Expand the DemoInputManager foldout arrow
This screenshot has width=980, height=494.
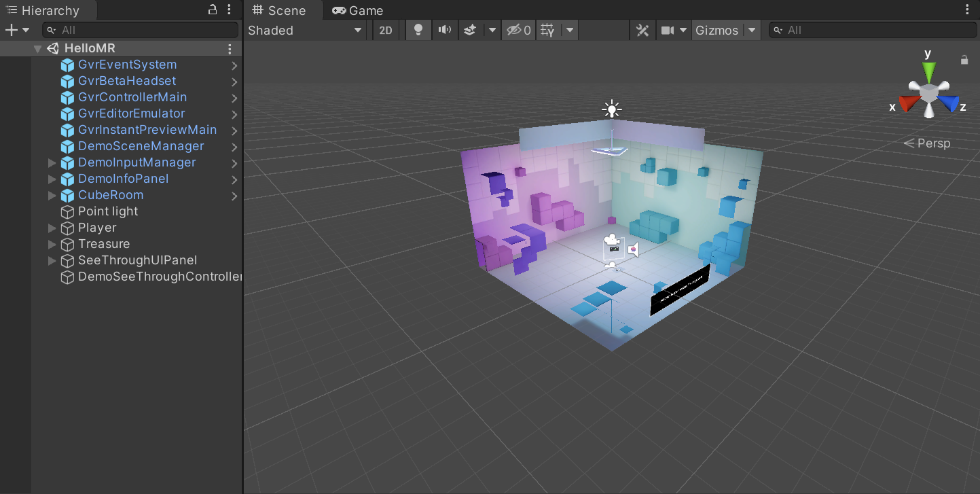(x=52, y=163)
